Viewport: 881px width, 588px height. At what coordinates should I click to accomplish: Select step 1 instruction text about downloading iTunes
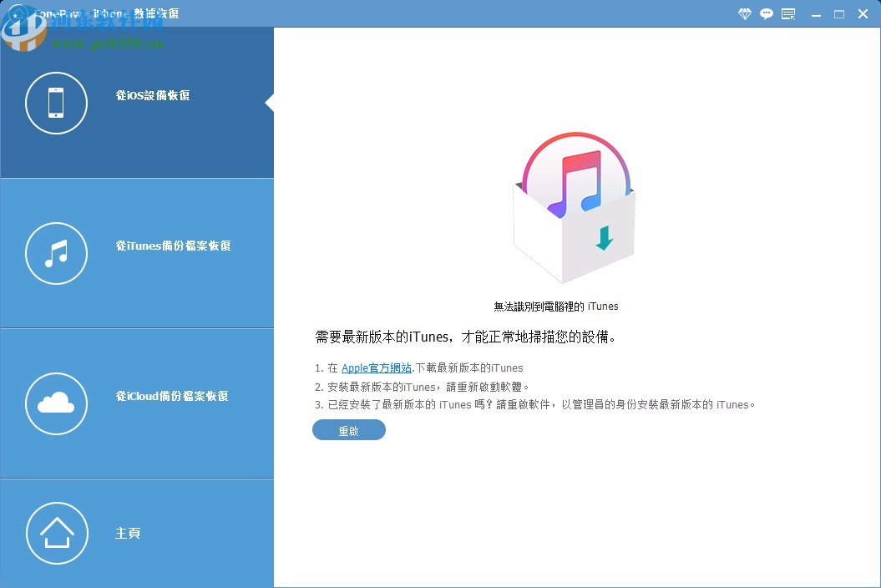pyautogui.click(x=420, y=367)
